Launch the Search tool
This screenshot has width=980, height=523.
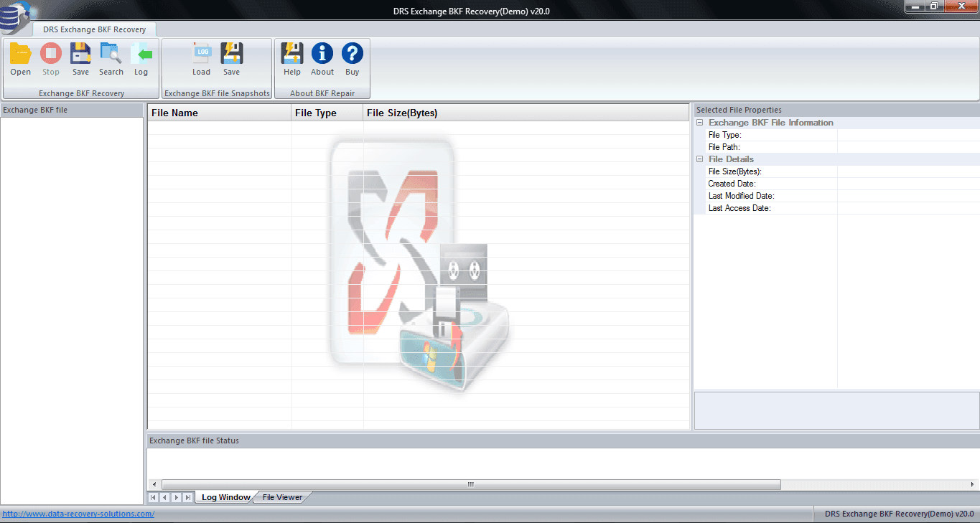111,57
